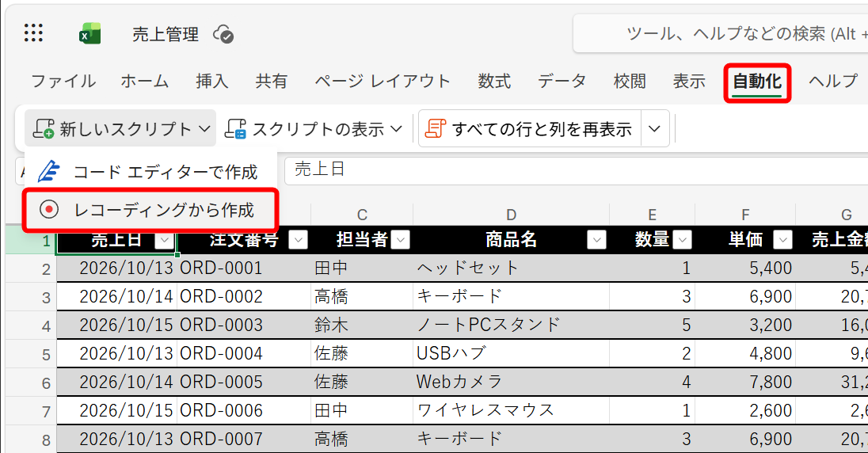Click the formula bar showing 売上日
This screenshot has height=453, width=868.
[x=577, y=170]
